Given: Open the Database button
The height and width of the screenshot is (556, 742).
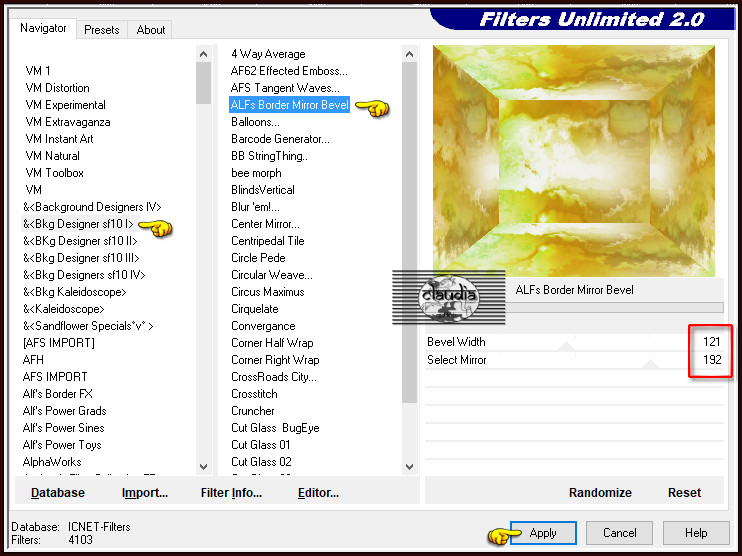Looking at the screenshot, I should tap(58, 493).
